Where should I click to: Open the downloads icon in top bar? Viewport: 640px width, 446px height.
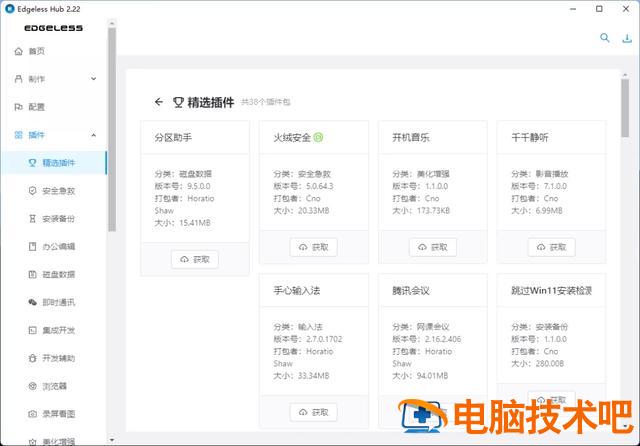tap(627, 38)
